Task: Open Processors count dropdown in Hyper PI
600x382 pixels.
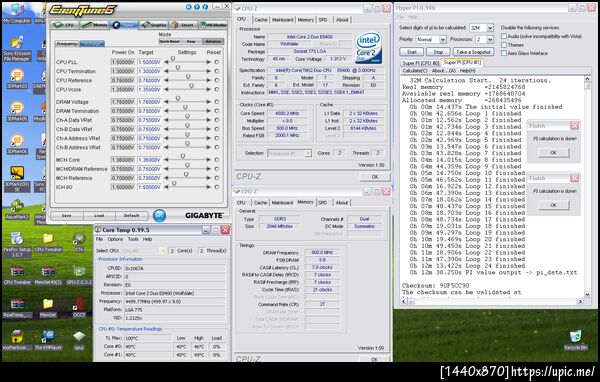Action: (490, 39)
